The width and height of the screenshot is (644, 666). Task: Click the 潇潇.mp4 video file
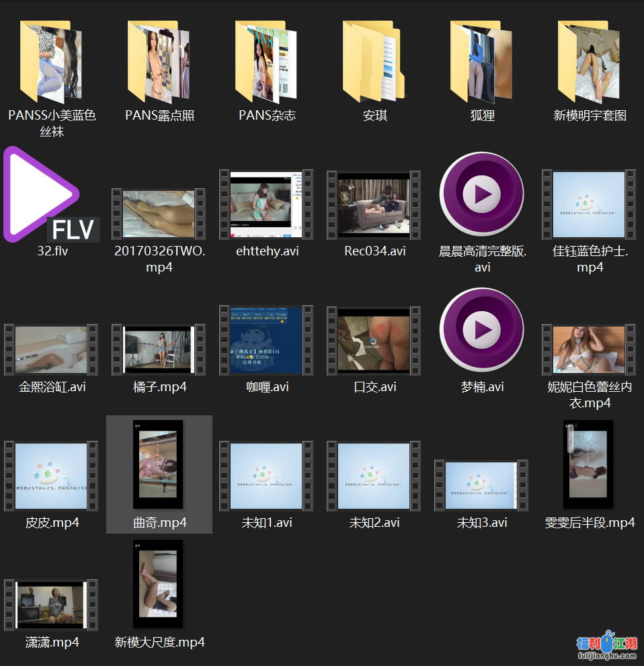point(51,605)
